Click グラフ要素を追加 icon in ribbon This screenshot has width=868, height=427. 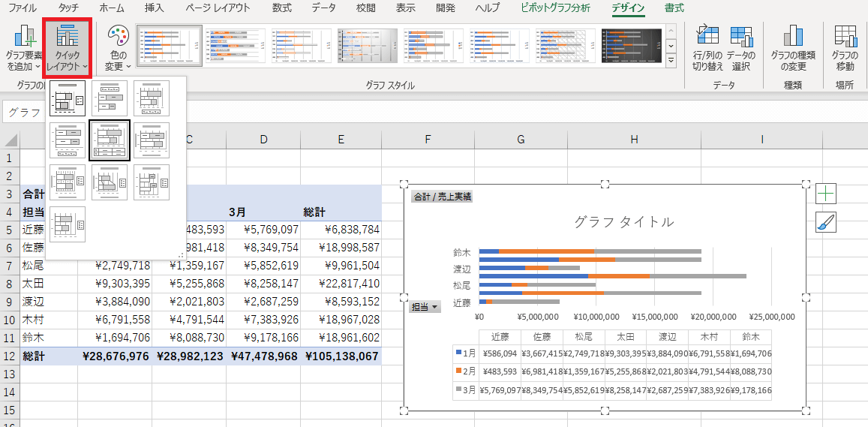(23, 49)
